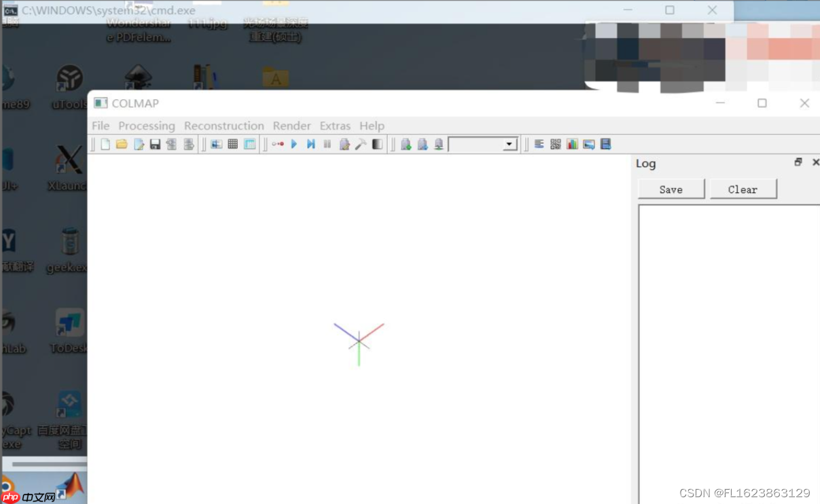Expand the model selection combo box
This screenshot has height=504, width=820.
point(510,145)
